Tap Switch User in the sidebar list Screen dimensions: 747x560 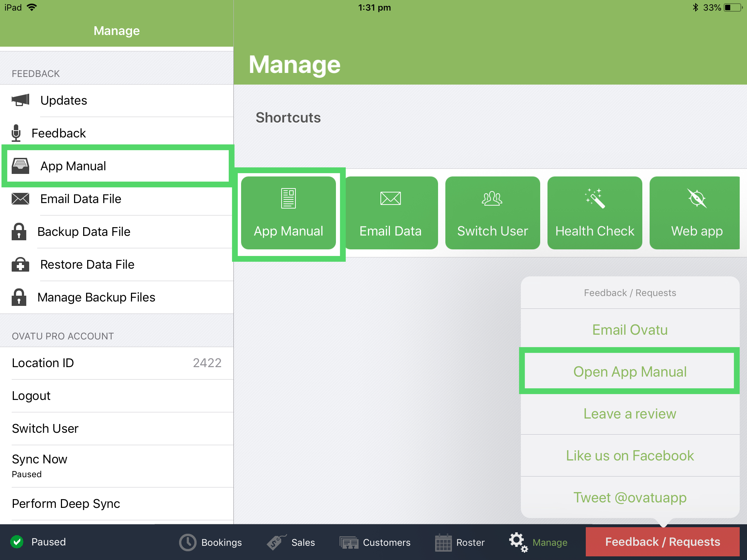coord(117,428)
